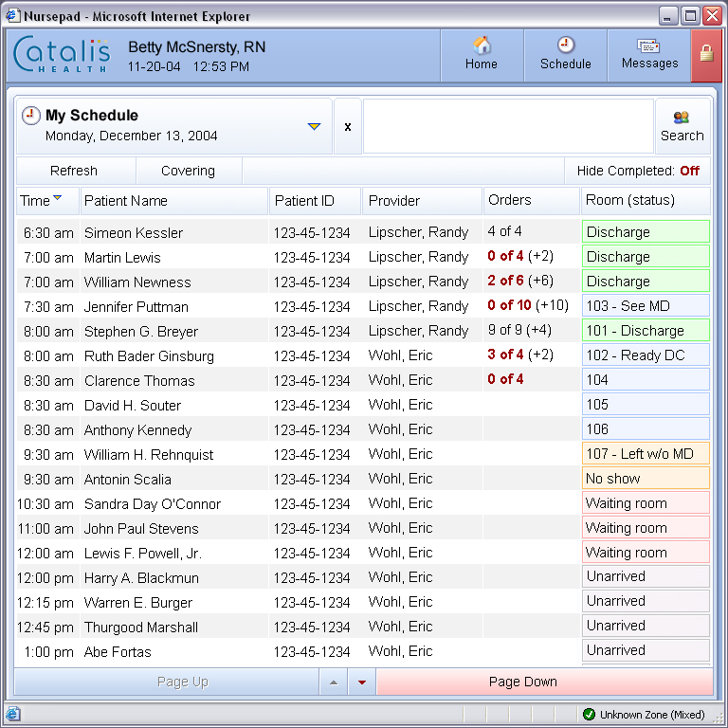
Task: Click the My Schedule clock icon
Action: 30,115
